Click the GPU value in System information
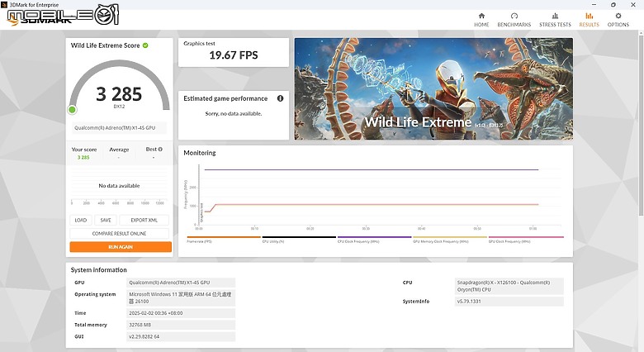The height and width of the screenshot is (352, 644). pos(181,283)
